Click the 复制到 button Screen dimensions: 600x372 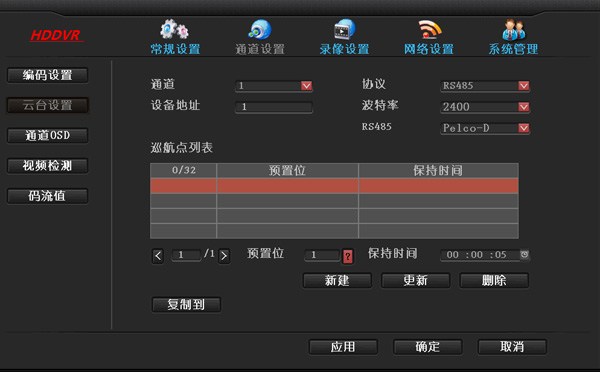pyautogui.click(x=186, y=305)
